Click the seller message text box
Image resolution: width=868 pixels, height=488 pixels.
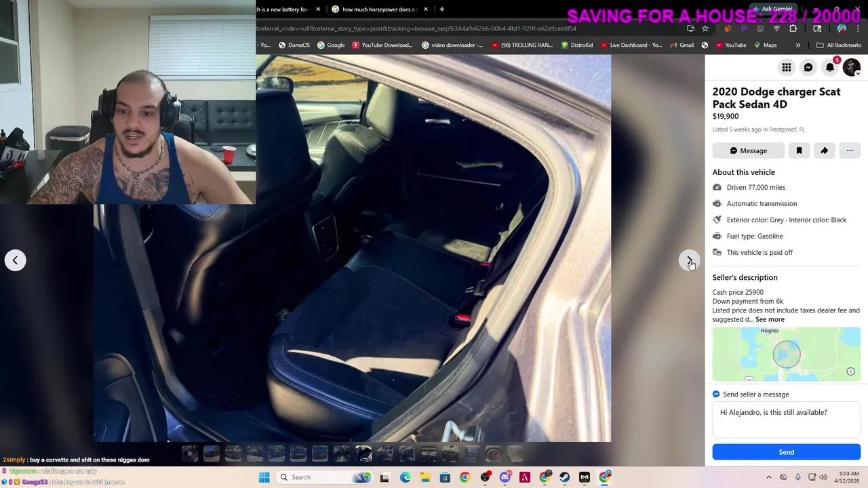tap(786, 418)
